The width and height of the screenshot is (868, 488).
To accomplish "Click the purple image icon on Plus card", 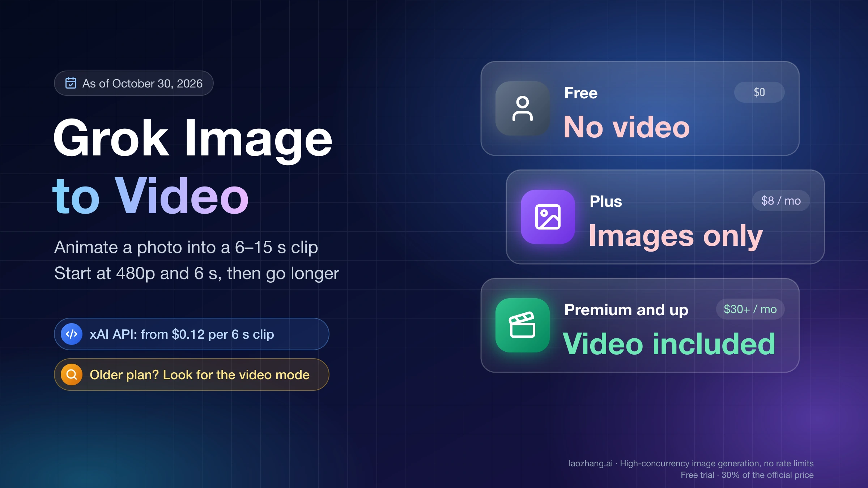I will (x=548, y=217).
